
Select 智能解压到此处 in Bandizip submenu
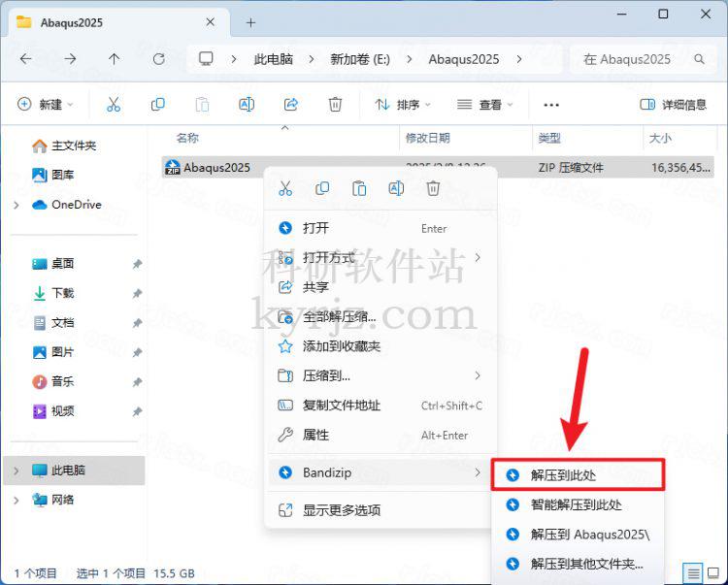(x=579, y=504)
